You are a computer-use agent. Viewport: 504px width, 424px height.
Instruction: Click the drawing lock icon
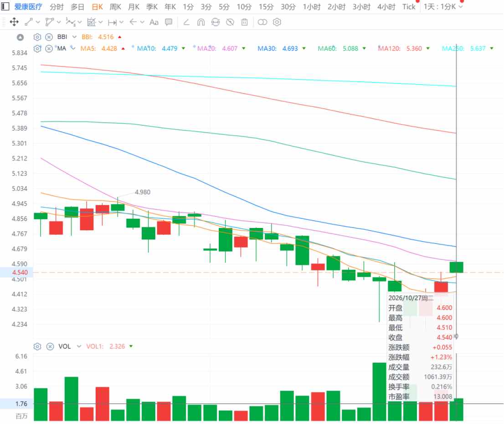[x=216, y=22]
